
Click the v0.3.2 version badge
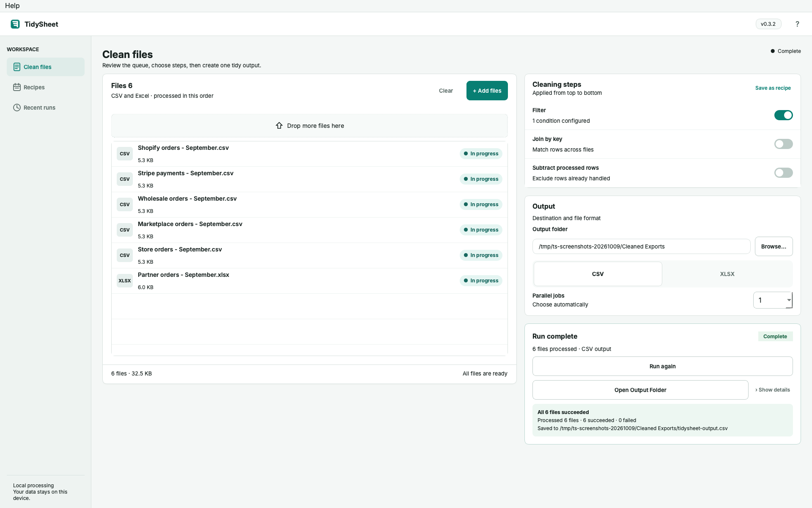tap(768, 24)
